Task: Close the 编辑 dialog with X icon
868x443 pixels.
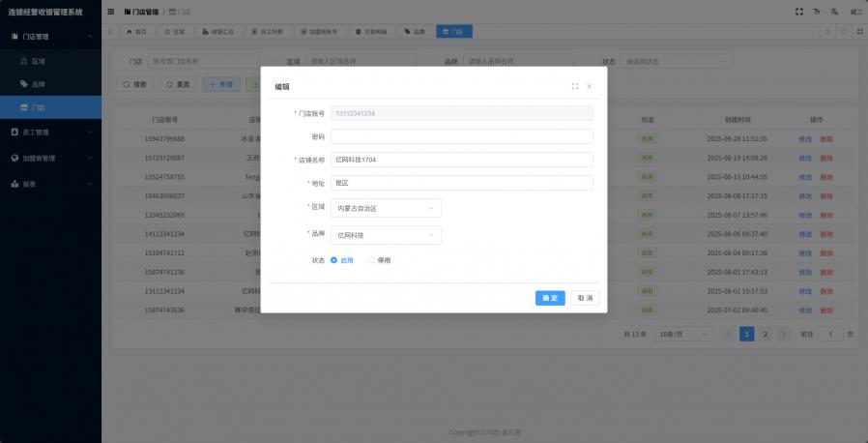Action: pyautogui.click(x=590, y=86)
